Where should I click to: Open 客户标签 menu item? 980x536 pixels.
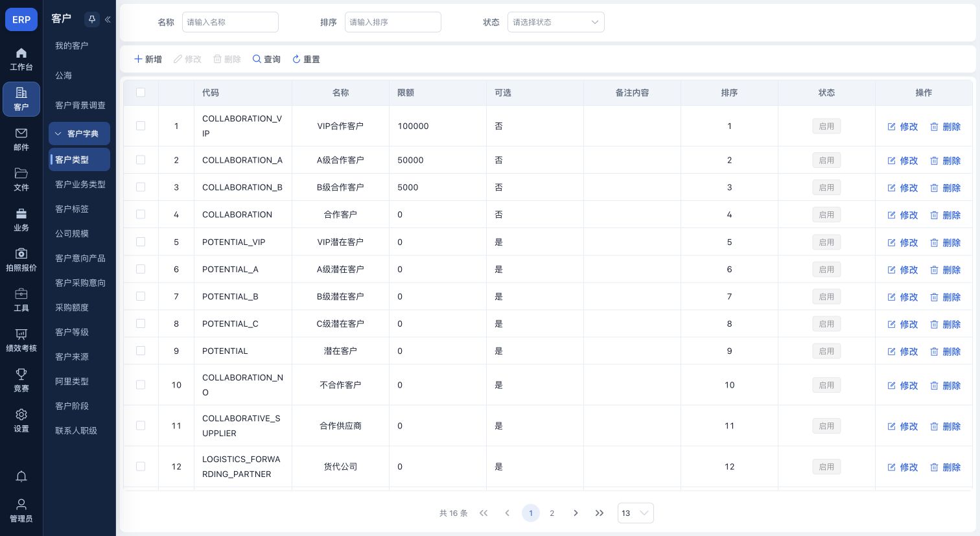[72, 209]
